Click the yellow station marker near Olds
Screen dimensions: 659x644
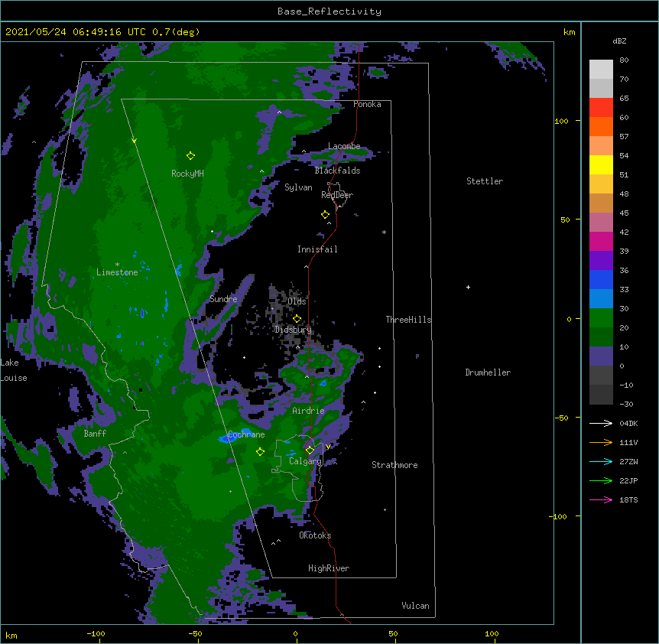coord(297,319)
